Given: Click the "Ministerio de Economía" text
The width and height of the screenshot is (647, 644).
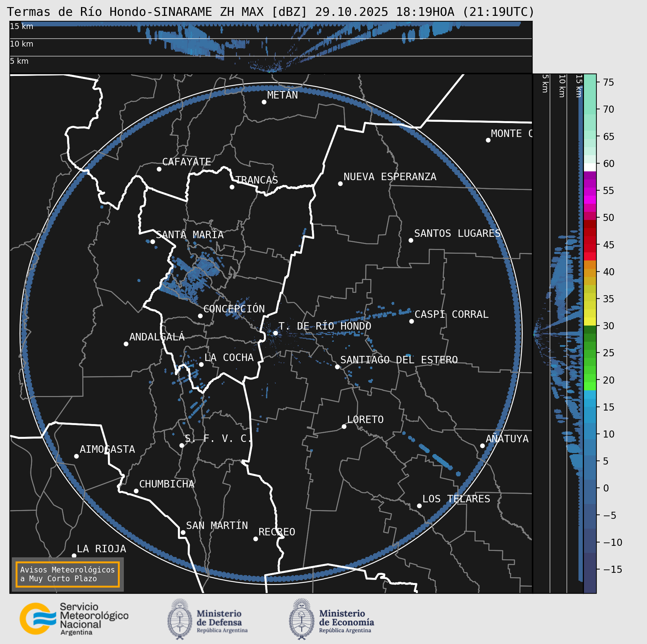Looking at the screenshot, I should point(347,618).
